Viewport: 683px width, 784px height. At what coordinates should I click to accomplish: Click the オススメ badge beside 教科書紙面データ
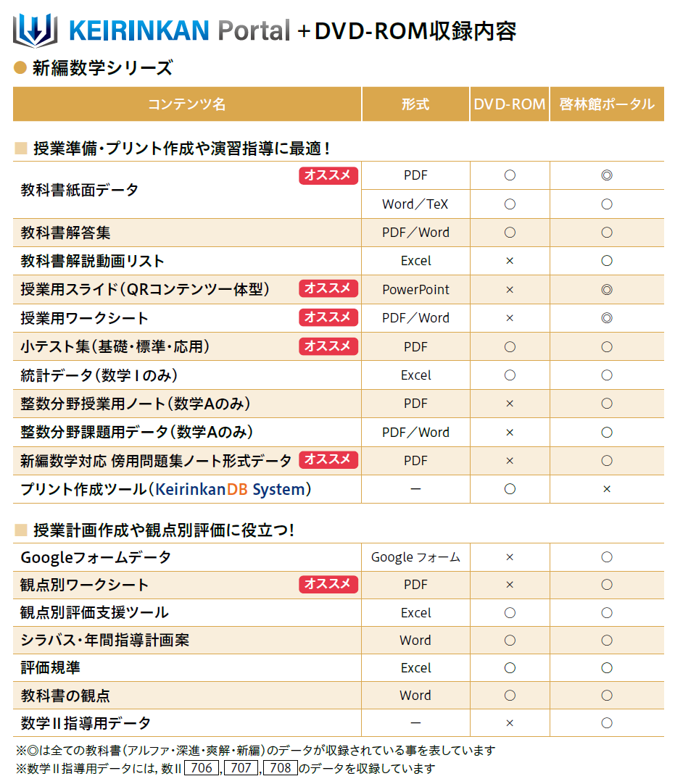328,175
